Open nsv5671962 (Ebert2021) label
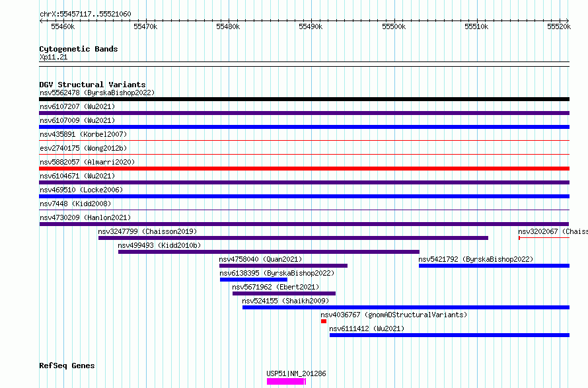The width and height of the screenshot is (588, 388). click(276, 287)
